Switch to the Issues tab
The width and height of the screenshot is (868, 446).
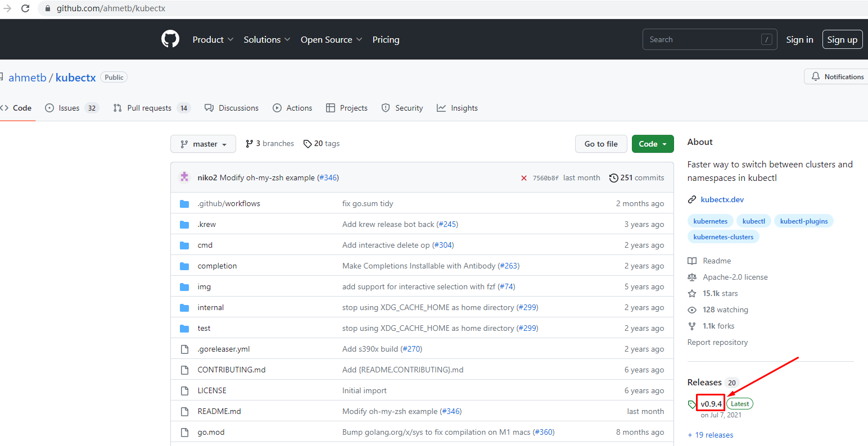point(72,108)
